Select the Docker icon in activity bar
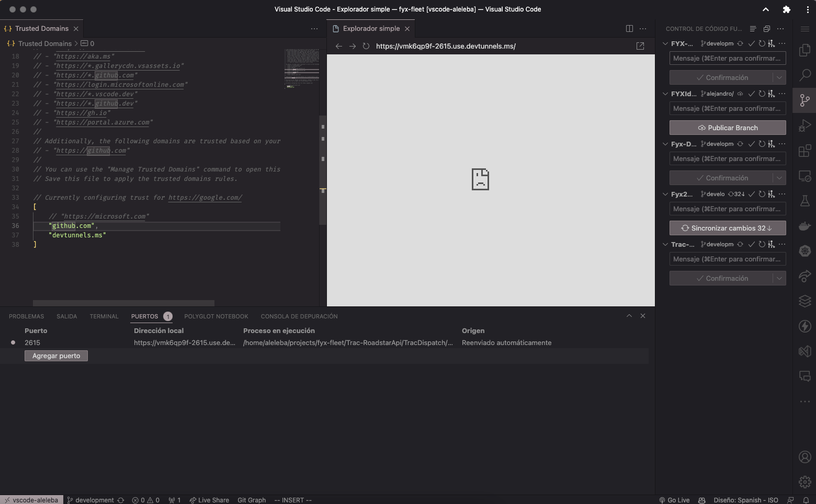The width and height of the screenshot is (816, 504). [x=804, y=225]
